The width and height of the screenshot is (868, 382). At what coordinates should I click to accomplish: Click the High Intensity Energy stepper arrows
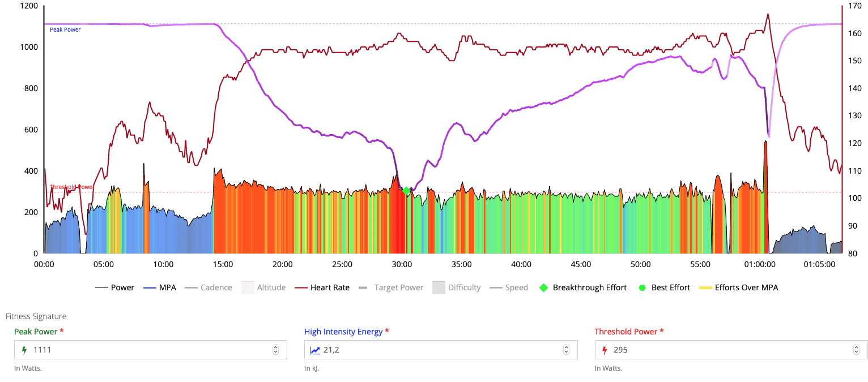coord(566,350)
